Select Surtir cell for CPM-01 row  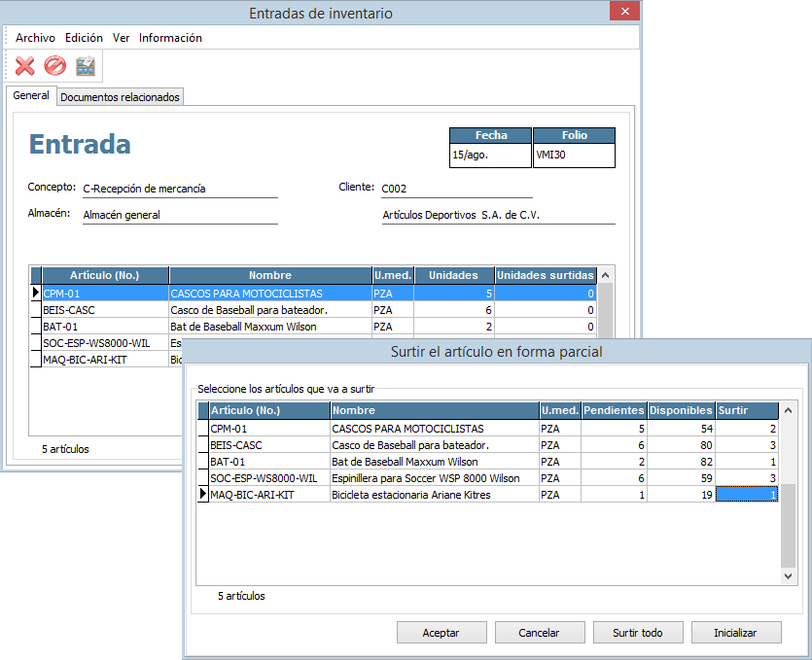(747, 429)
